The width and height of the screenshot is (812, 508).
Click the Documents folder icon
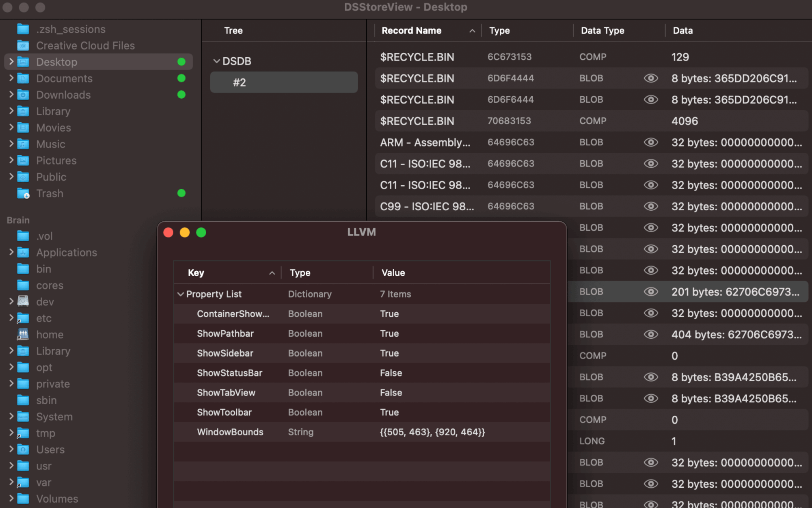[x=23, y=78]
